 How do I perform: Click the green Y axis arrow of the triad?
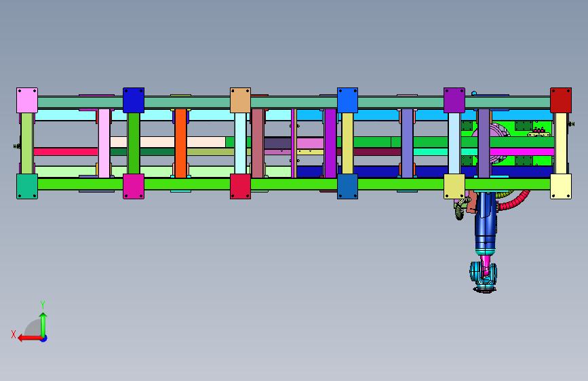point(43,324)
